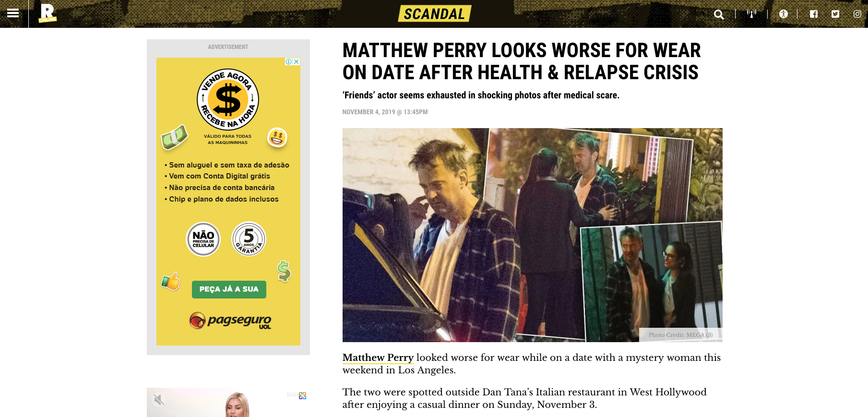Open the accessibility options icon
The width and height of the screenshot is (868, 417).
(784, 14)
